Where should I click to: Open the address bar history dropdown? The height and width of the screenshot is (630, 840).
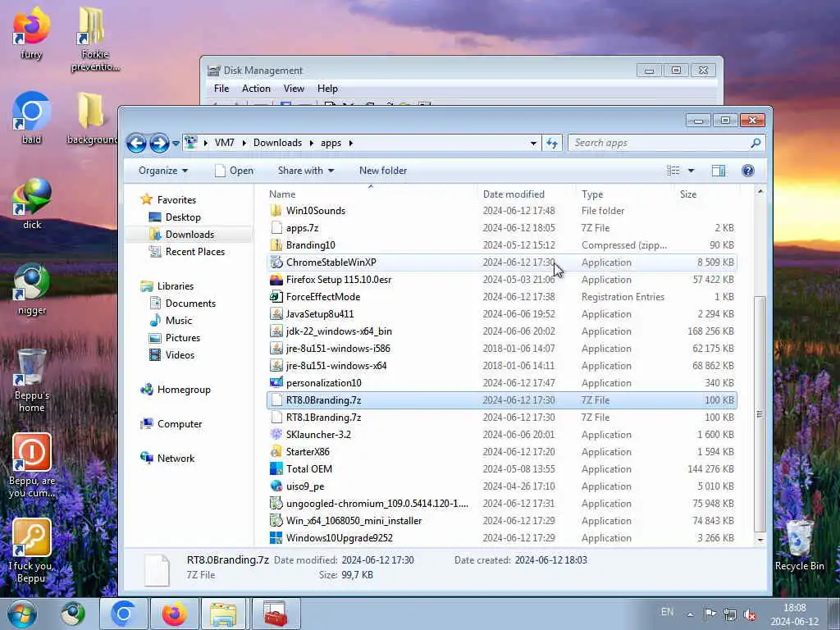[533, 143]
